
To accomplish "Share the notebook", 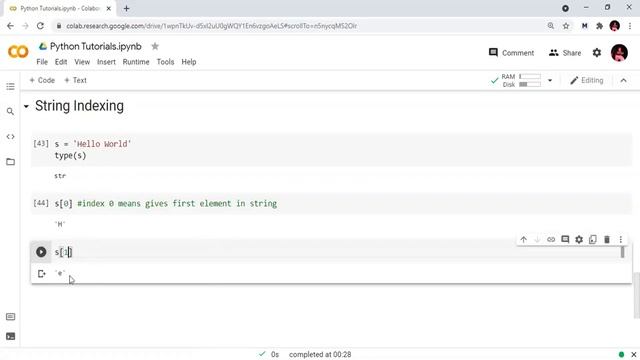I will pos(565,53).
